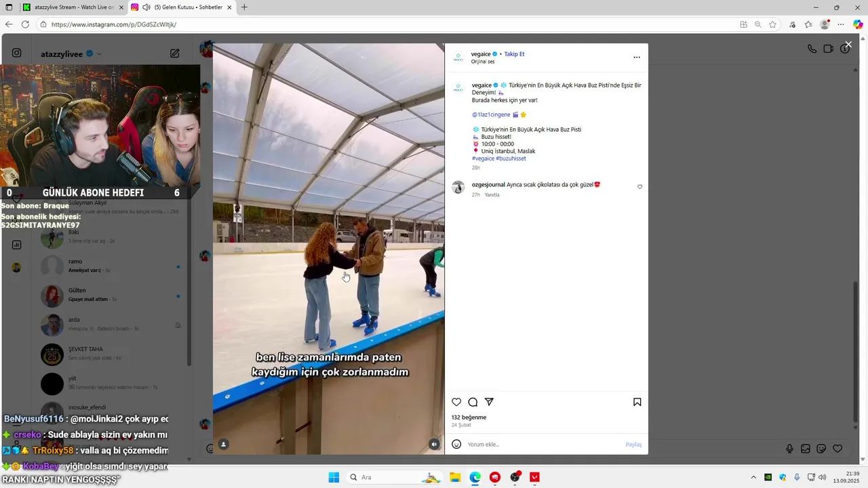Open the dashboard icon in left sidebar
This screenshot has height=488, width=868.
[x=17, y=245]
